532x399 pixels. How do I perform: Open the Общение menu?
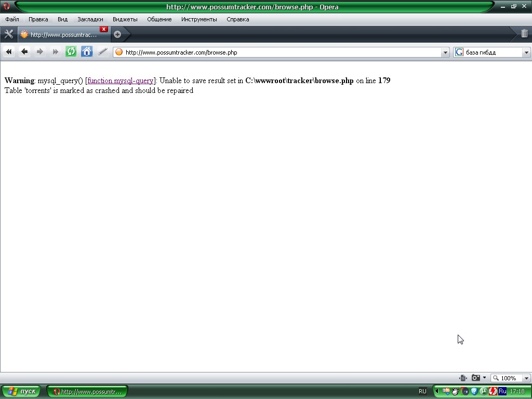(x=159, y=19)
